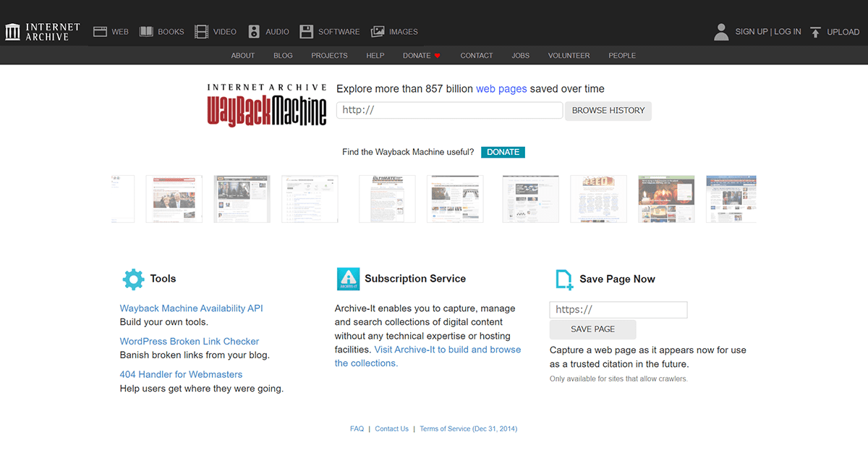Open 404 Handler for Webmasters link
Screen dimensions: 868x456
click(x=182, y=375)
